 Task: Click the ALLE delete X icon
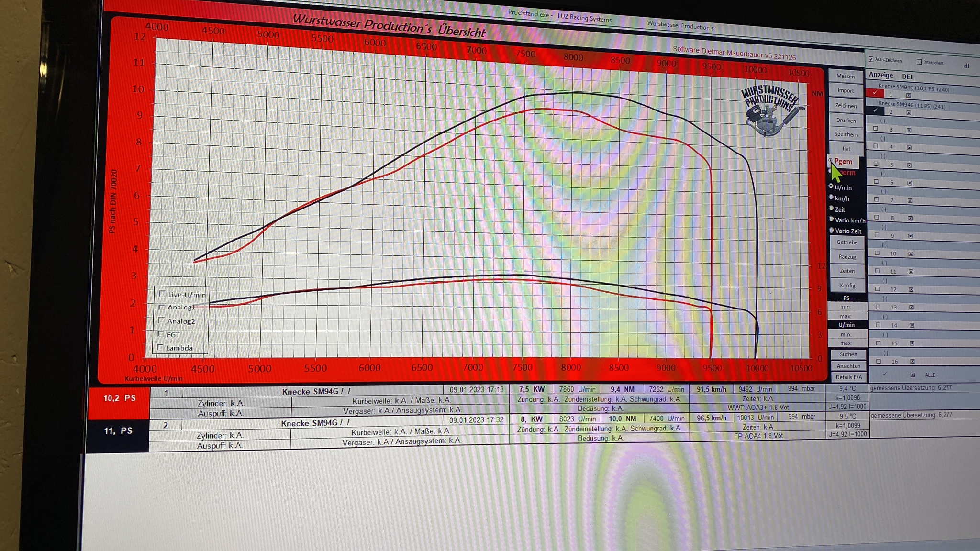pyautogui.click(x=913, y=375)
